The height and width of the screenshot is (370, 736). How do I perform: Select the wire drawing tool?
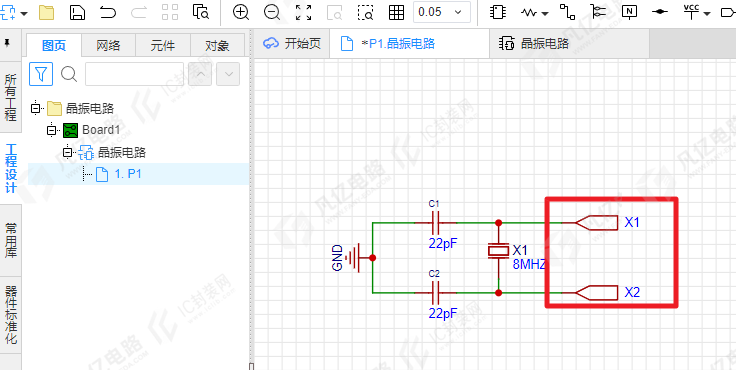[567, 12]
